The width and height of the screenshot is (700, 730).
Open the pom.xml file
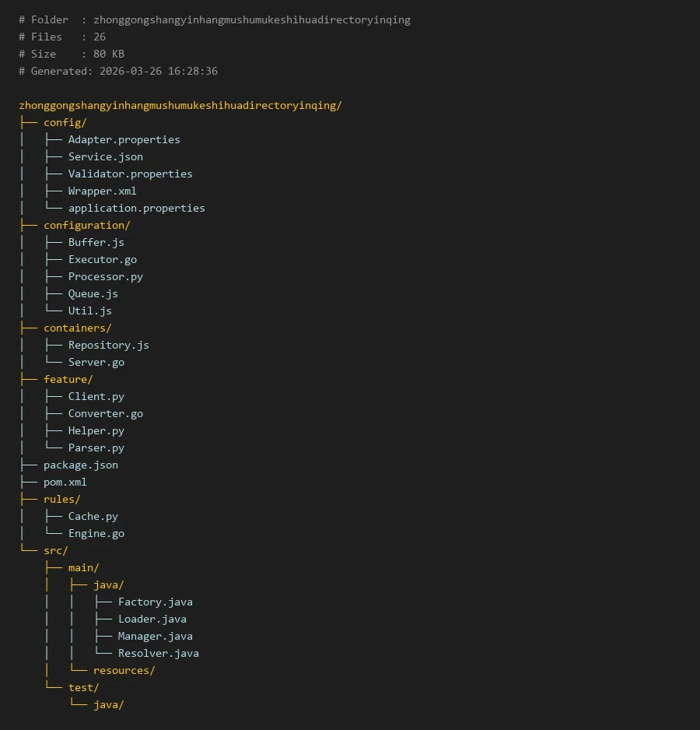pyautogui.click(x=65, y=482)
